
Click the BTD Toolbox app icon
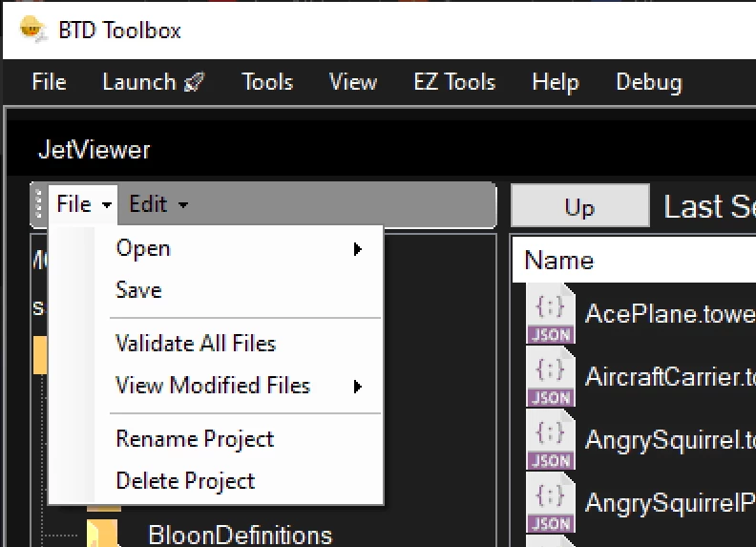pyautogui.click(x=32, y=29)
